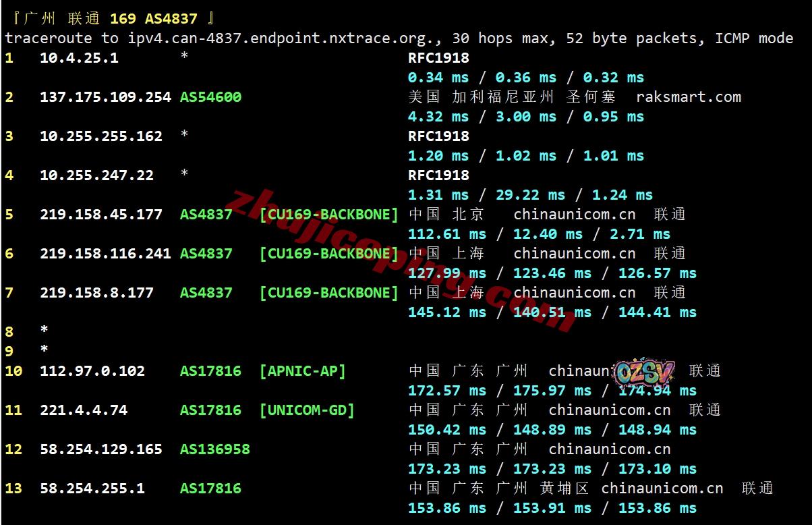
Task: Click chinaunicom.cn on hop 13 line
Action: coord(662,489)
